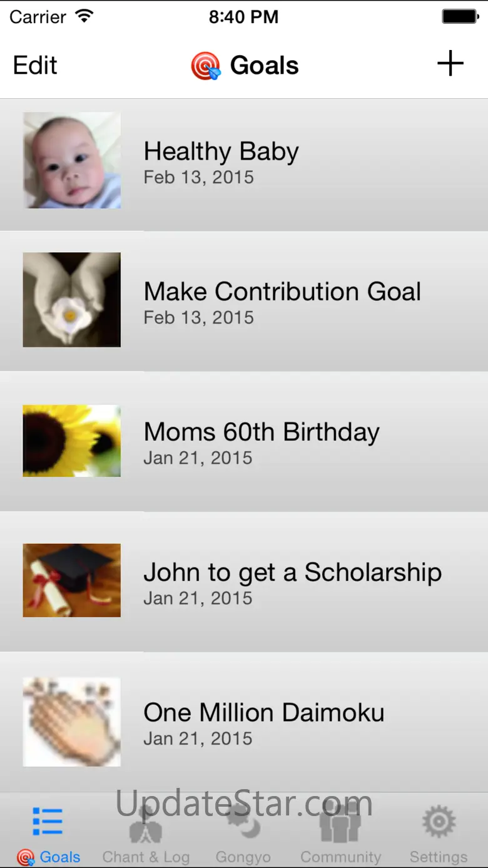Image resolution: width=488 pixels, height=868 pixels.
Task: Open the Chant & Log tab
Action: coord(146,832)
